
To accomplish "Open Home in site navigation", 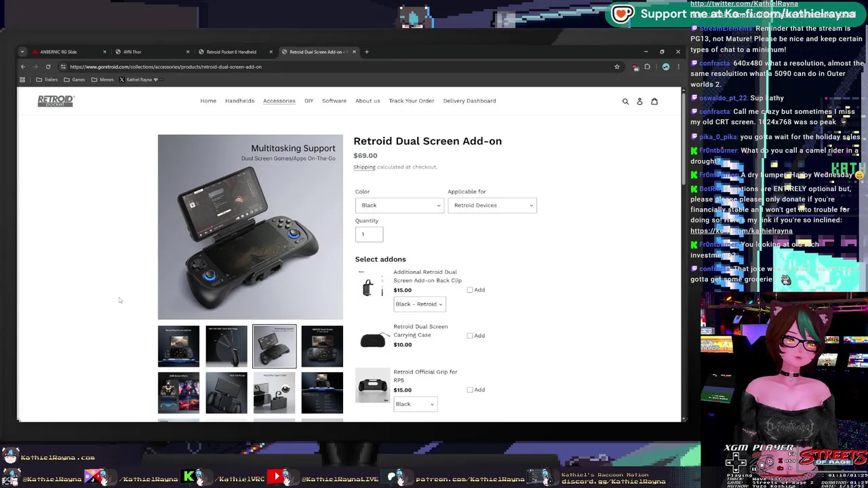I will 208,101.
